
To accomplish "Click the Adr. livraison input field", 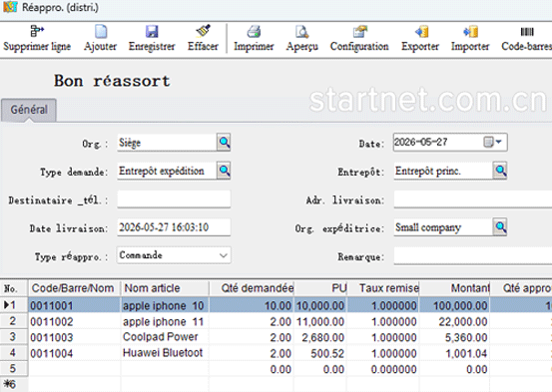I will [x=473, y=199].
